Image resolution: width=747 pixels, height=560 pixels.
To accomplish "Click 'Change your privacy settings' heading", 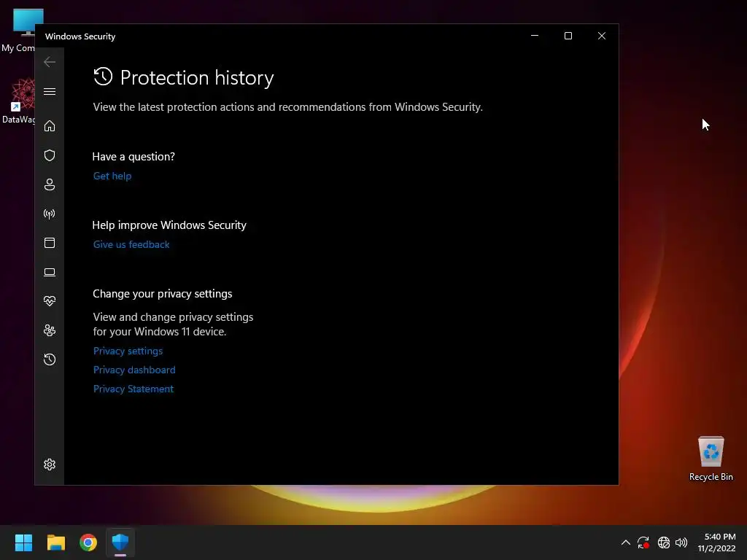I will coord(163,294).
